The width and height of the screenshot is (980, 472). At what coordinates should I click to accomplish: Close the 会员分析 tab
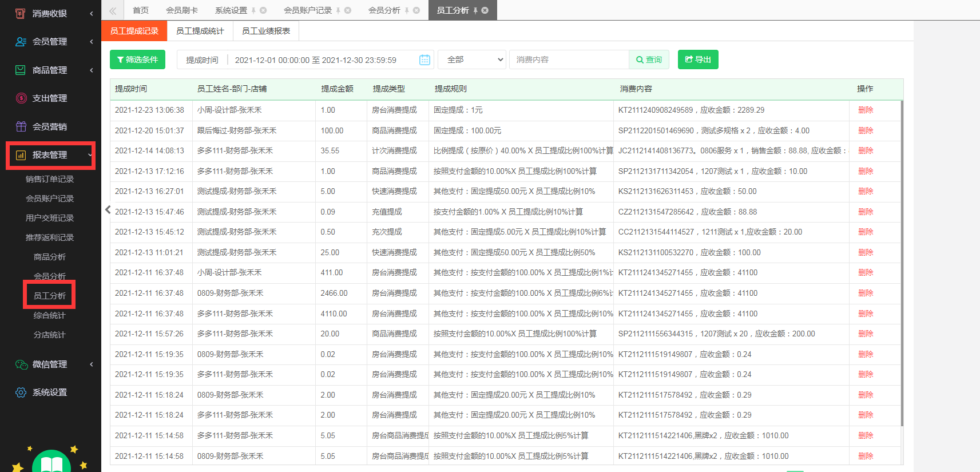pos(416,10)
